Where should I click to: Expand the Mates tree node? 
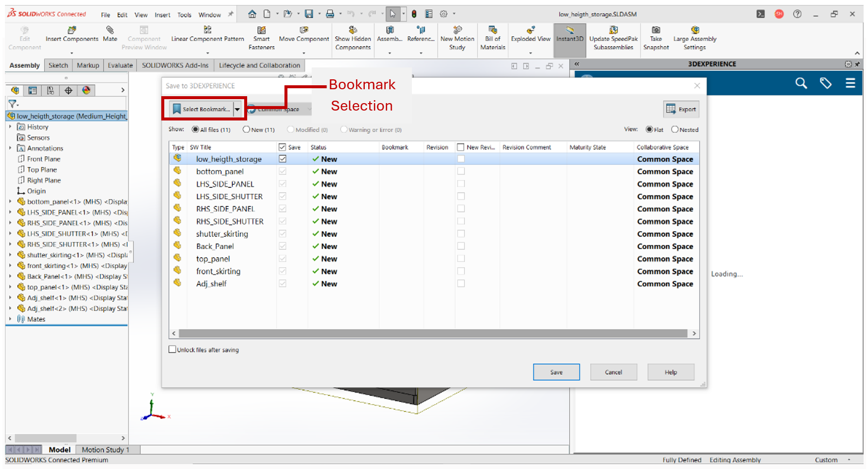coord(10,319)
